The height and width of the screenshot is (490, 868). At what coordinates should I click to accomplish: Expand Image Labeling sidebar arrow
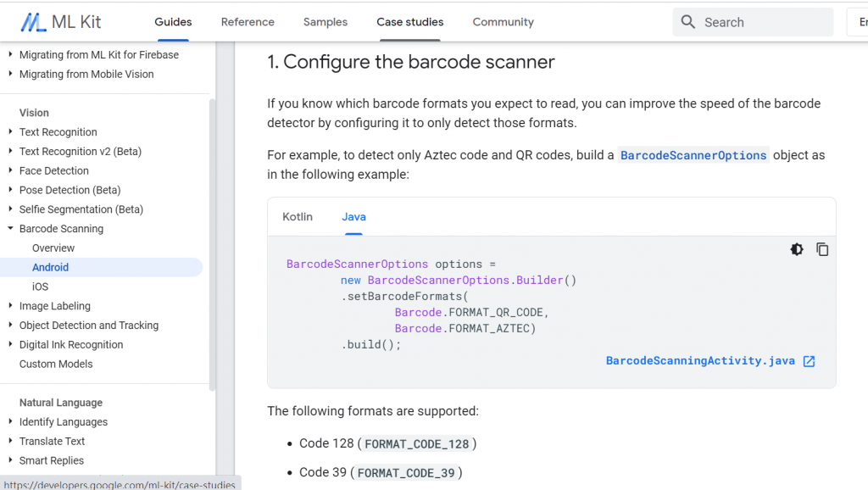coord(10,306)
